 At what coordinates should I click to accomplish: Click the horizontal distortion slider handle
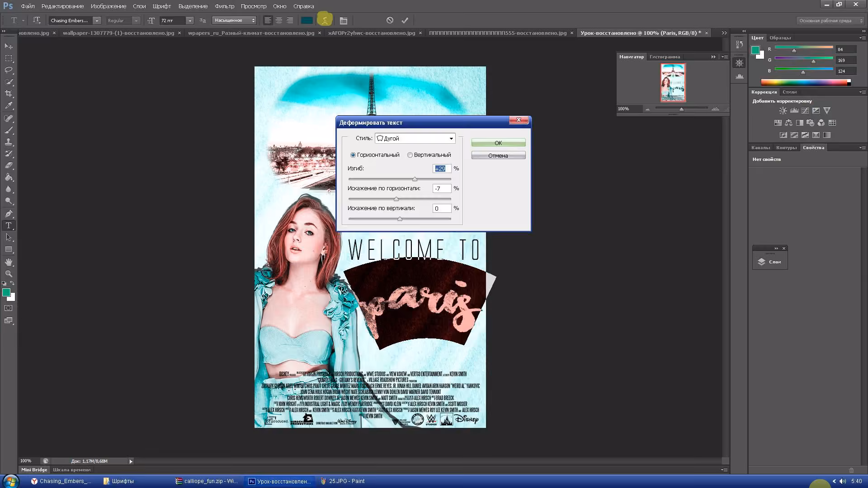pyautogui.click(x=396, y=199)
